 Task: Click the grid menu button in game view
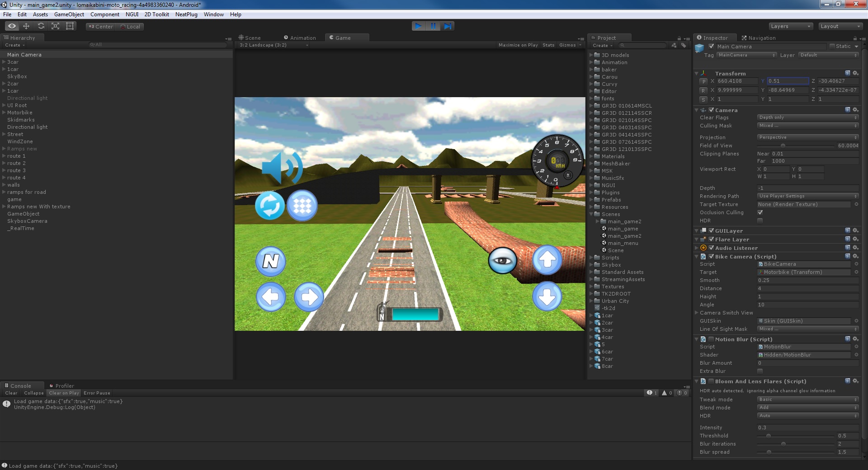302,206
